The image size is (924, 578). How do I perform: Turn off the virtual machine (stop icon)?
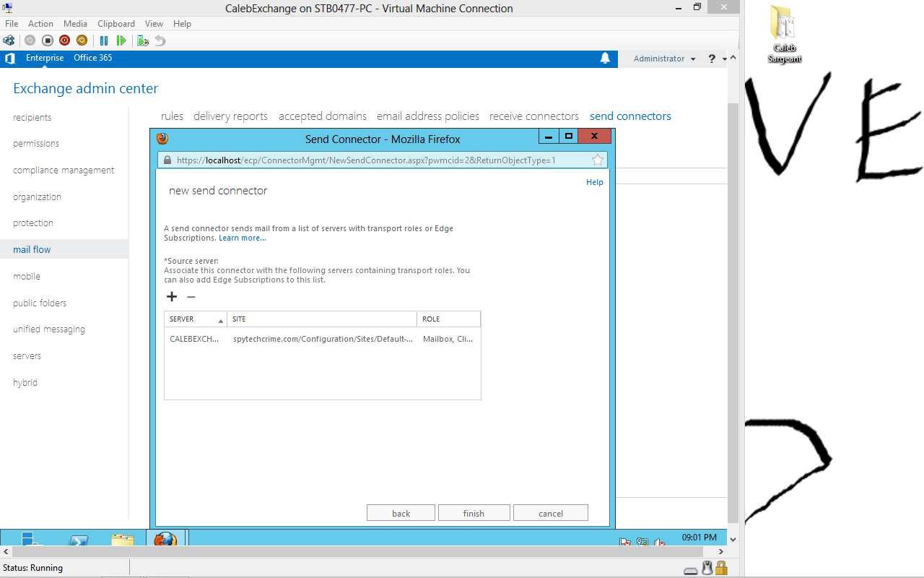[47, 40]
